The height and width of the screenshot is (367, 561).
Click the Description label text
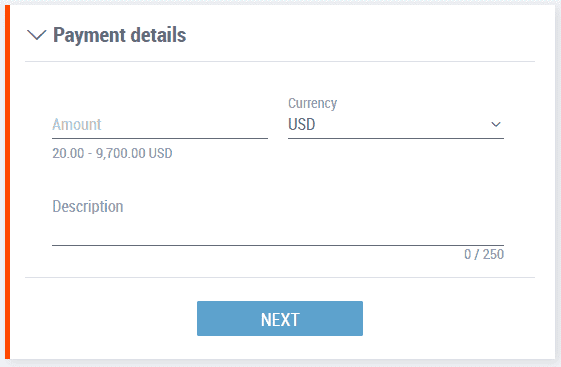point(88,206)
